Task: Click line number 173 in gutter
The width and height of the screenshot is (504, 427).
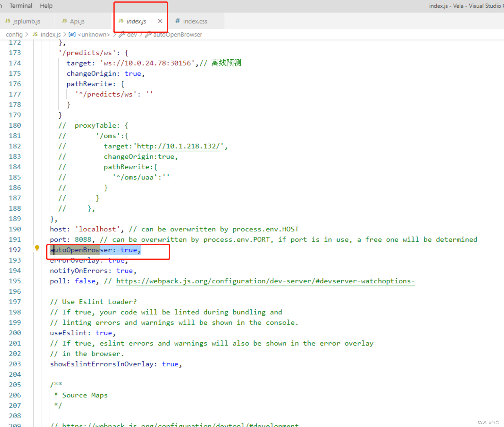Action: [15, 53]
